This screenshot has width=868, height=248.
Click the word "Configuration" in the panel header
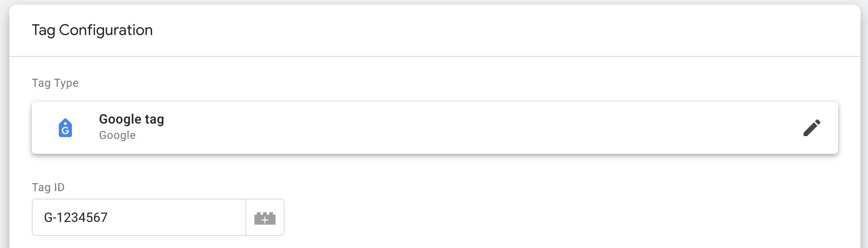106,30
